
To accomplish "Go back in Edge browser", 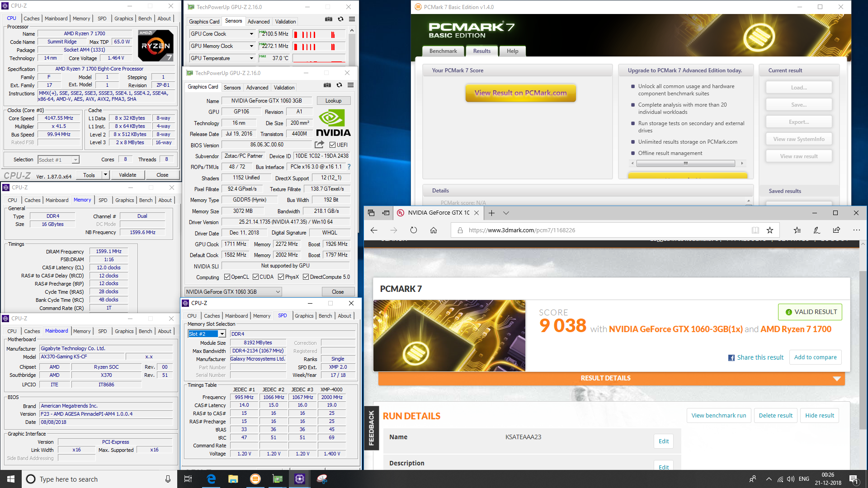I will 374,230.
